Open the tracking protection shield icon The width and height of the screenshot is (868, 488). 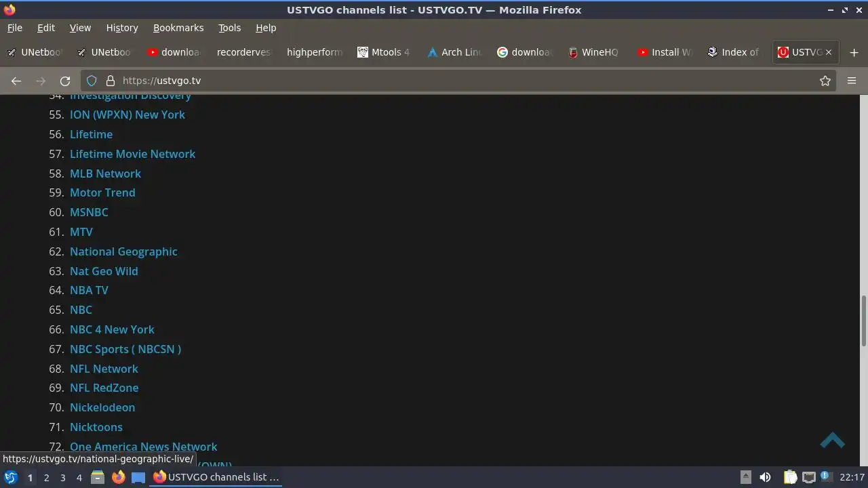(92, 81)
